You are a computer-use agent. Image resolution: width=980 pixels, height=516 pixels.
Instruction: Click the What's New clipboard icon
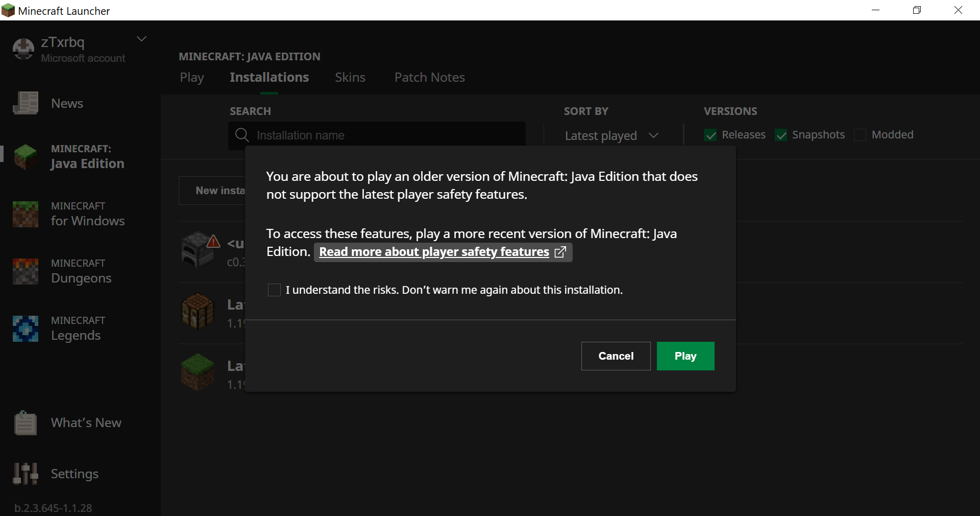click(x=26, y=423)
